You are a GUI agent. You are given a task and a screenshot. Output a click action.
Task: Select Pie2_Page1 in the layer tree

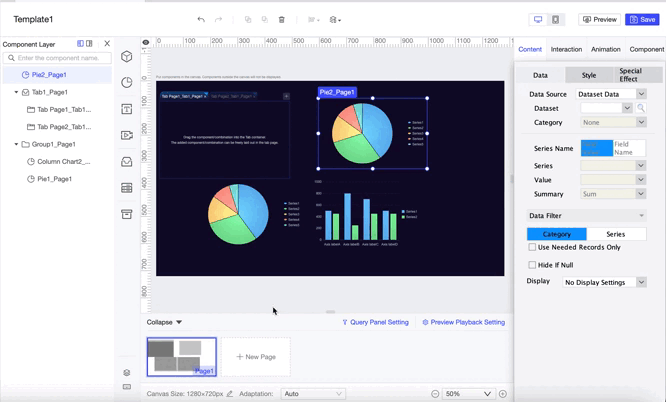[x=57, y=75]
